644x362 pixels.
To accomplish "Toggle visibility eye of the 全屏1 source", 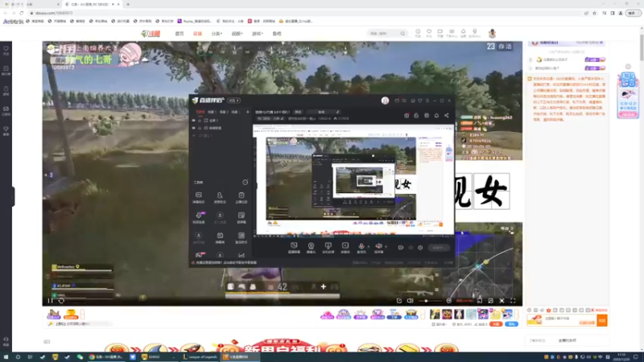I will pyautogui.click(x=193, y=121).
